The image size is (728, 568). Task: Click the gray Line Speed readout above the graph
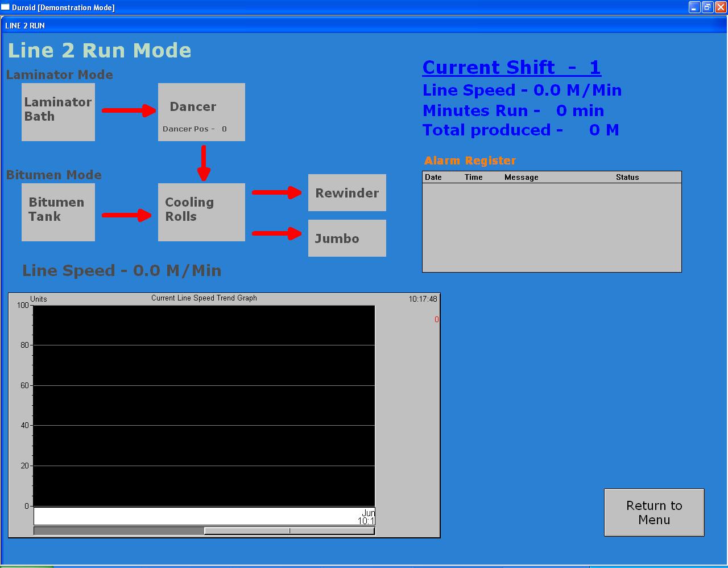122,270
